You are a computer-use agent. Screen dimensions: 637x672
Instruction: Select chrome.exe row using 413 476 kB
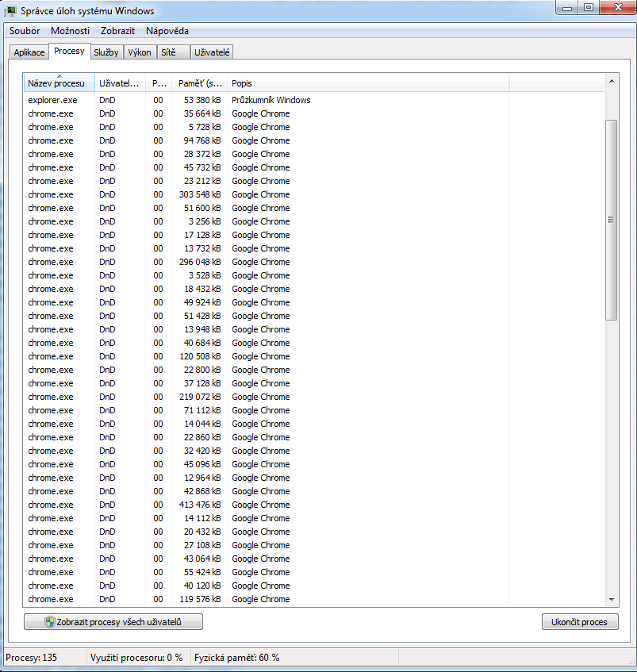pos(267,505)
